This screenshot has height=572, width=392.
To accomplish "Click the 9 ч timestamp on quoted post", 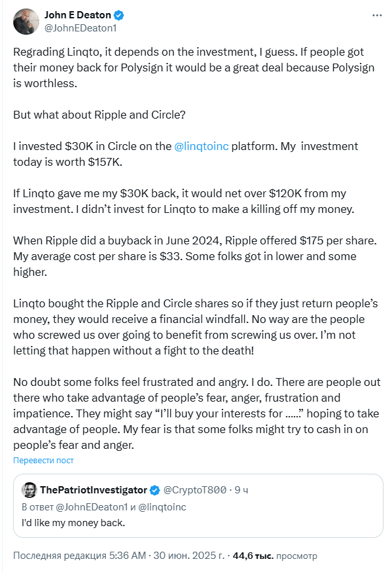I will [x=241, y=490].
